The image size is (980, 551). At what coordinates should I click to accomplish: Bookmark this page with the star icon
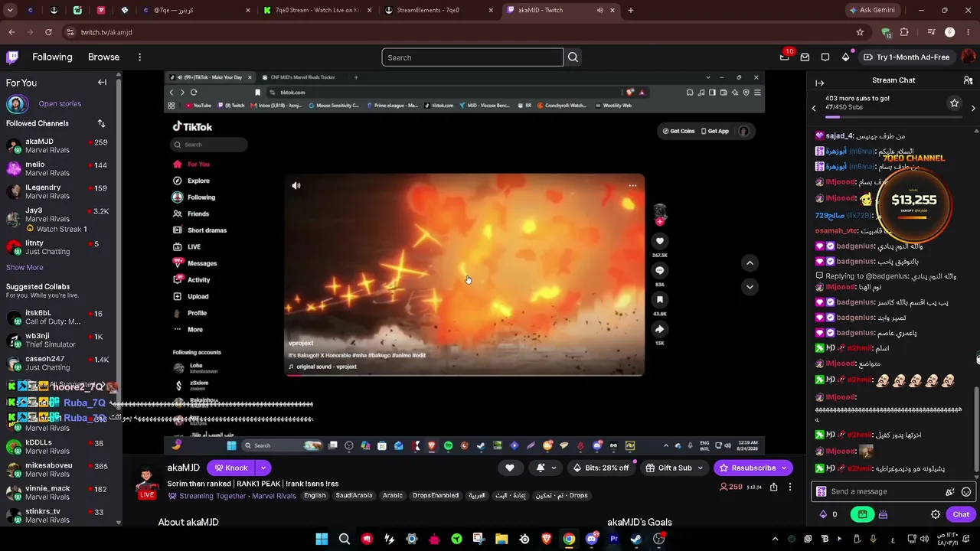tap(860, 32)
